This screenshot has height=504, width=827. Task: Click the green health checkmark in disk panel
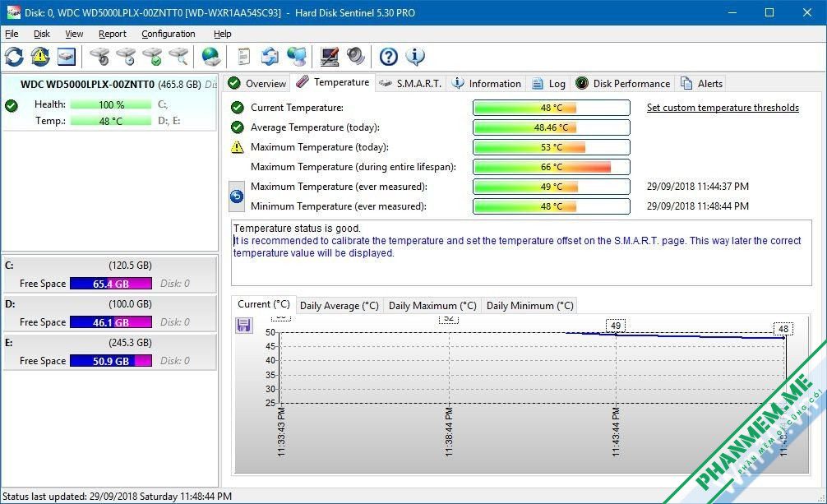[12, 105]
